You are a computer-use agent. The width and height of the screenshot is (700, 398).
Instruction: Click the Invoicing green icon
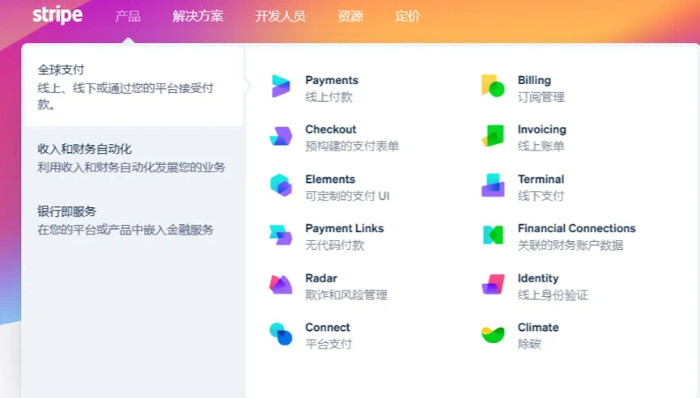[493, 136]
